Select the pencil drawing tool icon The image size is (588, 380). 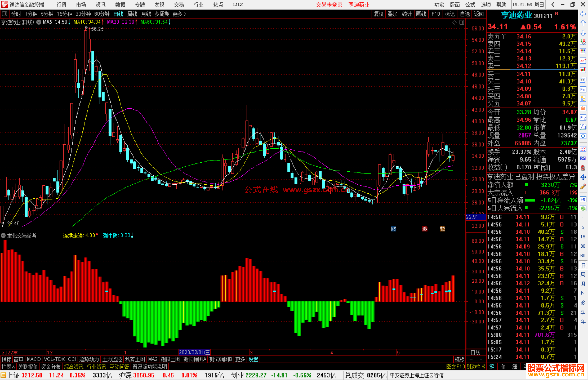pyautogui.click(x=583, y=187)
